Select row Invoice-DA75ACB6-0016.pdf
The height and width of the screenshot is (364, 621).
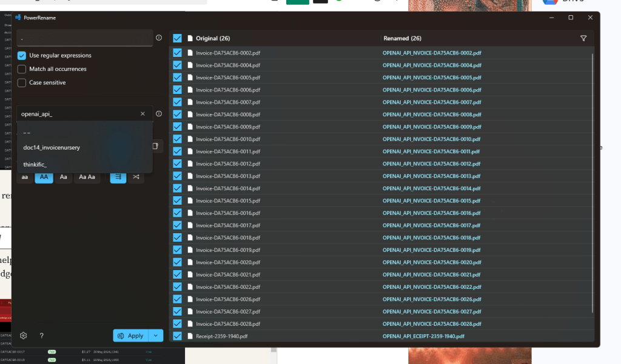coord(382,213)
